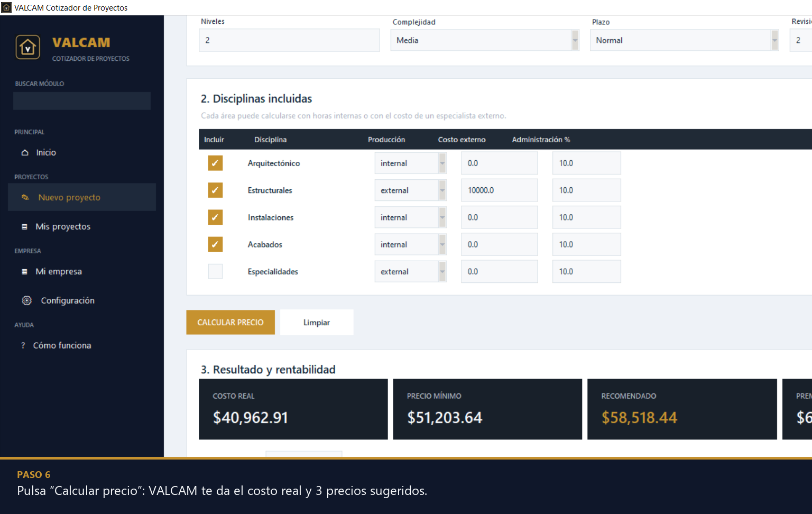The image size is (812, 514).
Task: Edit Especialidades administración percent field
Action: [587, 271]
